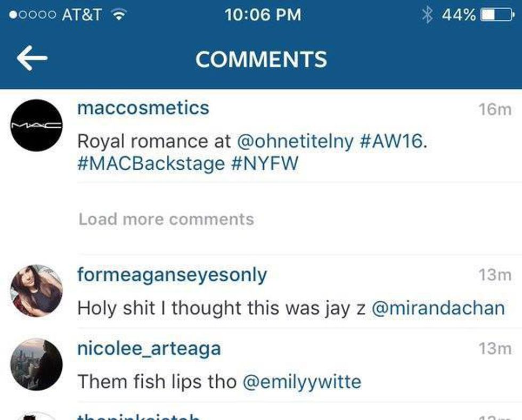Tap the #NYFW hashtag

265,163
